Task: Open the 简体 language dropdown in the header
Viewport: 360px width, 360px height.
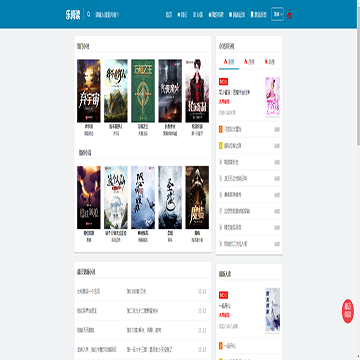Action: pos(277,14)
